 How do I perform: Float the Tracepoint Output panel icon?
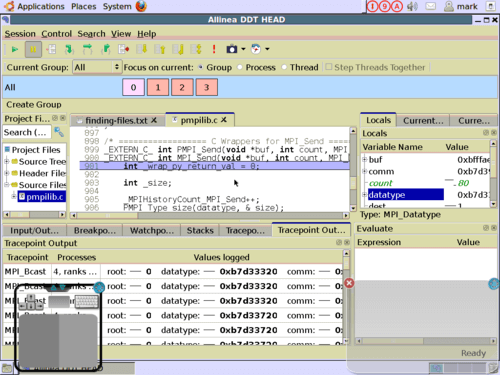tap(339, 242)
